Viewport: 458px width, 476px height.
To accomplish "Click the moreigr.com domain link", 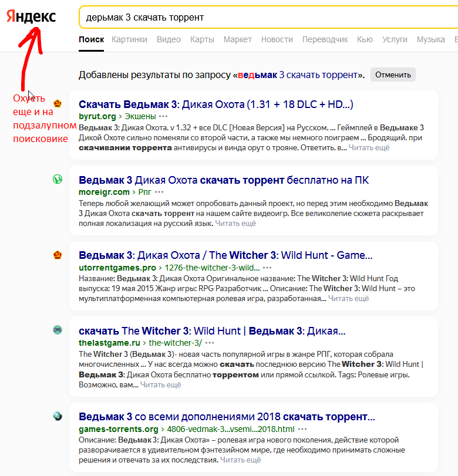I will 104,192.
